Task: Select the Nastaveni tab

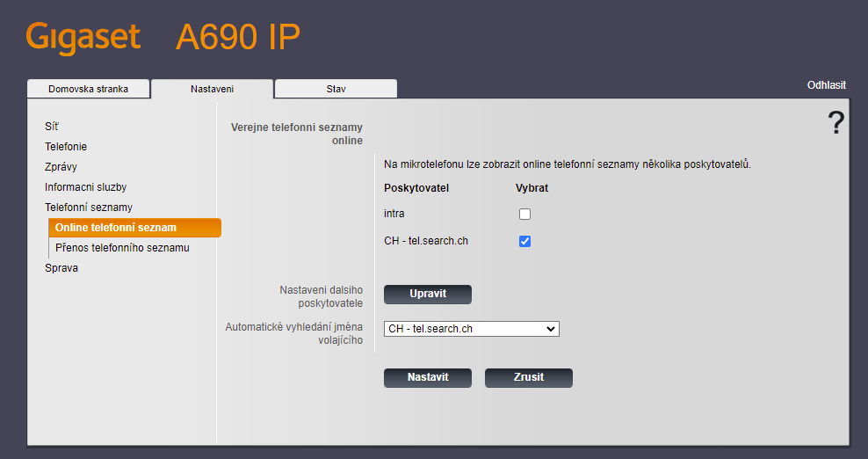Action: pos(212,89)
